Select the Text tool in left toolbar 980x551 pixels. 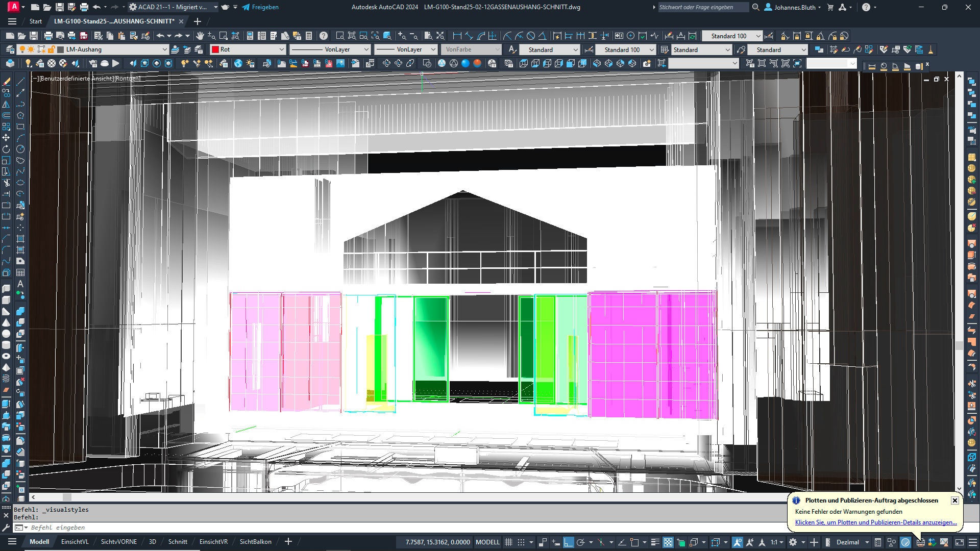[x=20, y=284]
